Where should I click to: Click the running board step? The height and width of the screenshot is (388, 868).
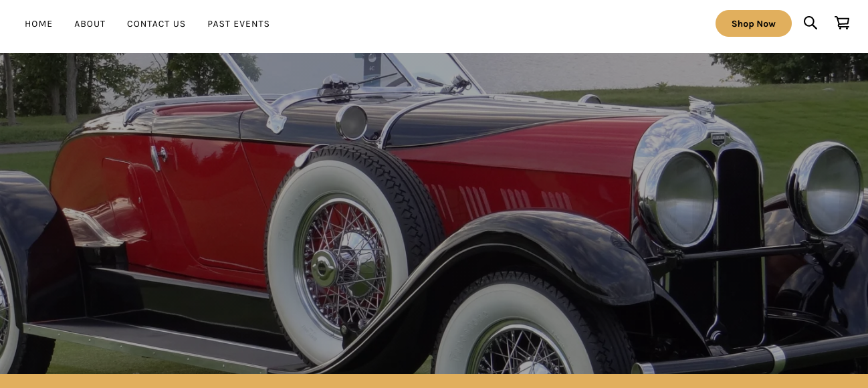160,345
